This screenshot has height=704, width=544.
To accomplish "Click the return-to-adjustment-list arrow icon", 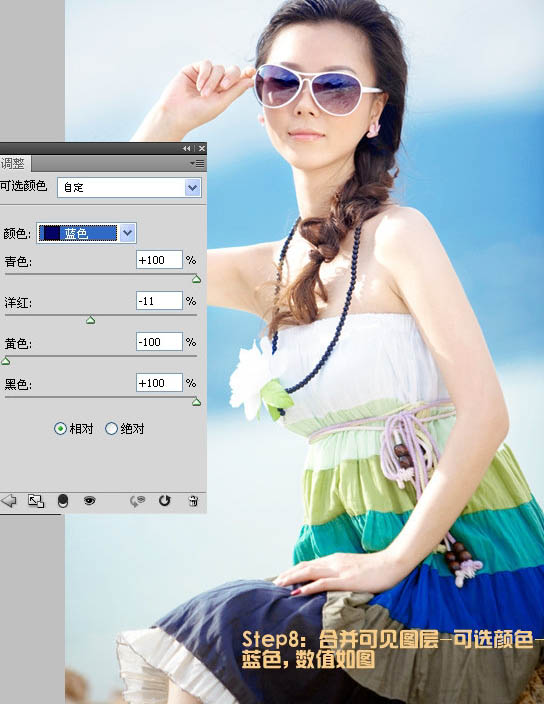I will coord(9,500).
